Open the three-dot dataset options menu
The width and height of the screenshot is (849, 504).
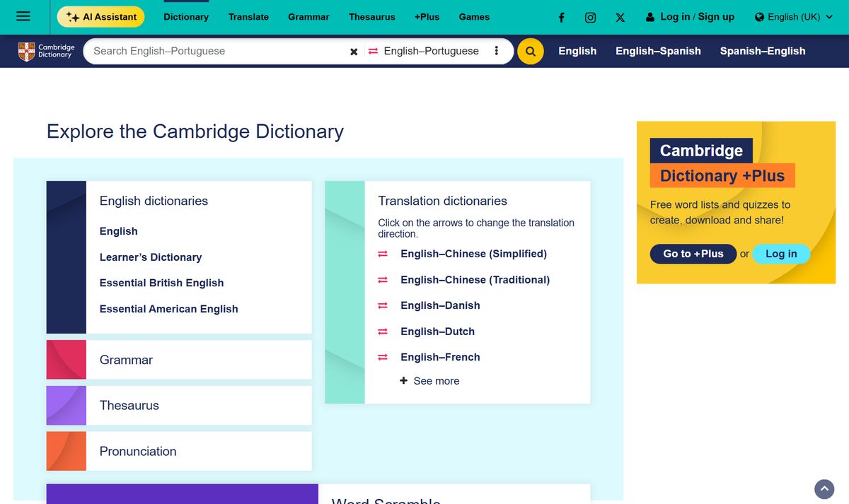point(497,51)
